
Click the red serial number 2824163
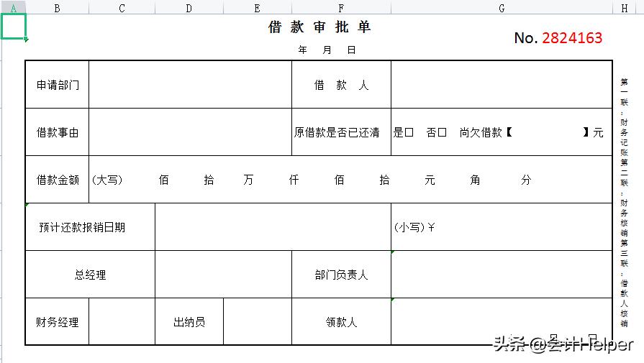572,37
